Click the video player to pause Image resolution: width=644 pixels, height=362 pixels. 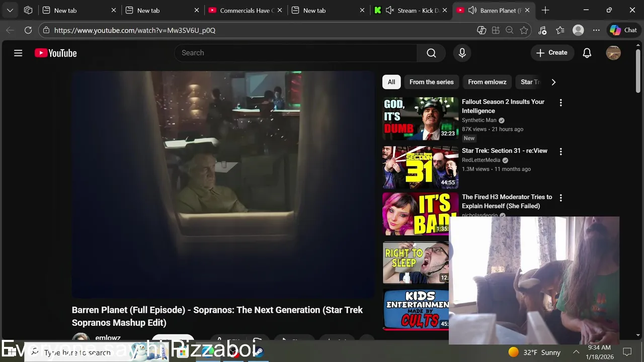tap(223, 184)
